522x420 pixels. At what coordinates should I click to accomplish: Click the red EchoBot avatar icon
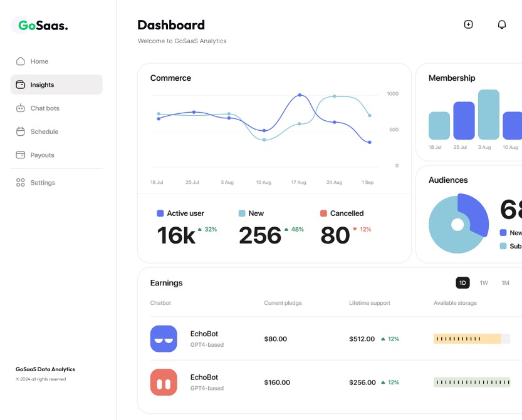click(164, 382)
